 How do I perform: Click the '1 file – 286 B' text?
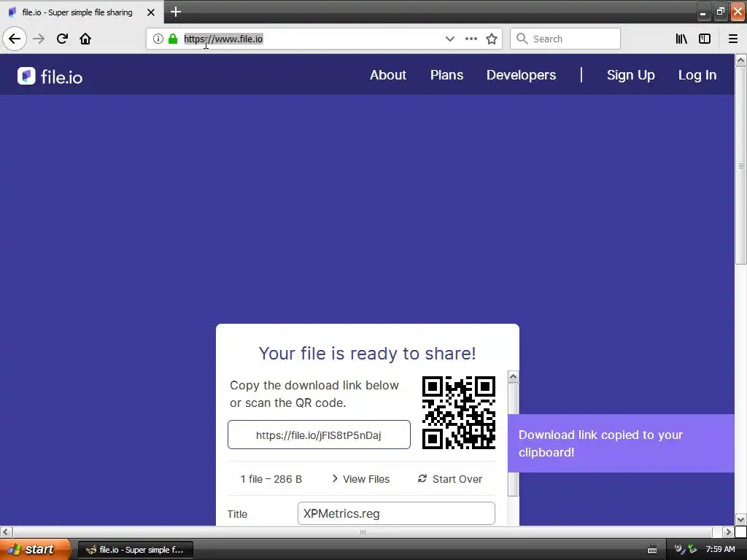[271, 479]
